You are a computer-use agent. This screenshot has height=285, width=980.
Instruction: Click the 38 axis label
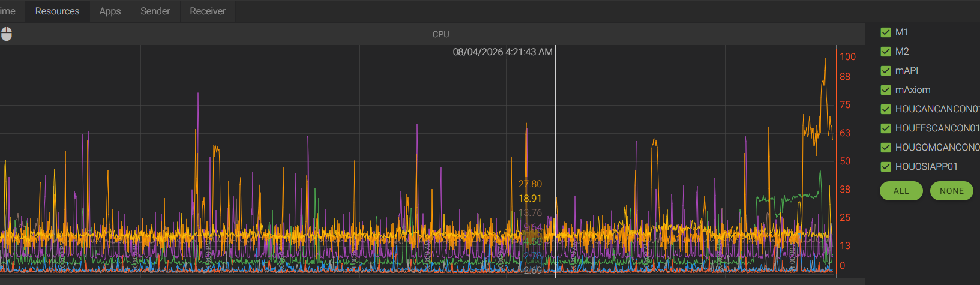[845, 190]
